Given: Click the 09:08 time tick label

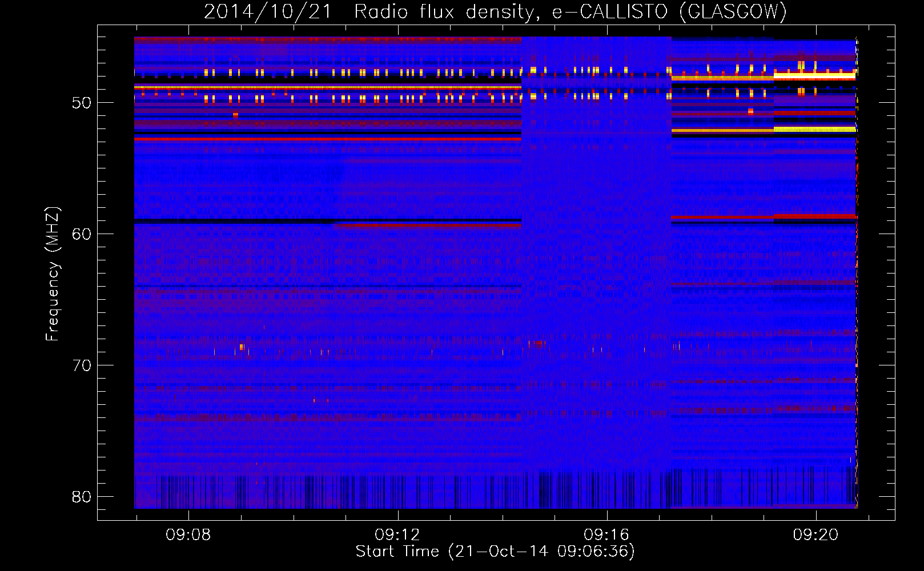Looking at the screenshot, I should coord(188,534).
